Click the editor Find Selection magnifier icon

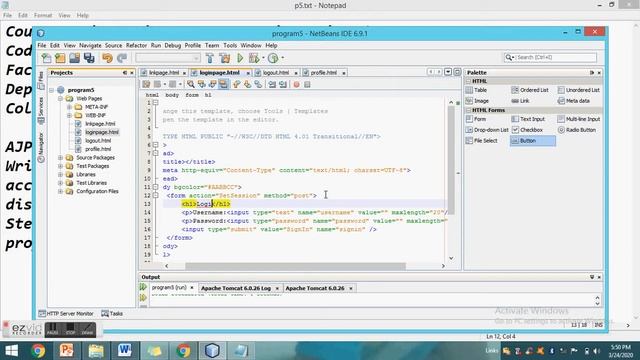click(191, 84)
